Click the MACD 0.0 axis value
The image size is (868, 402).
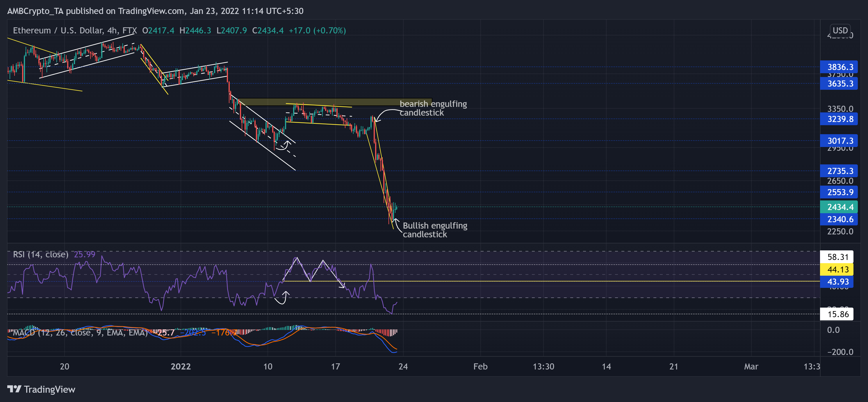pos(833,330)
